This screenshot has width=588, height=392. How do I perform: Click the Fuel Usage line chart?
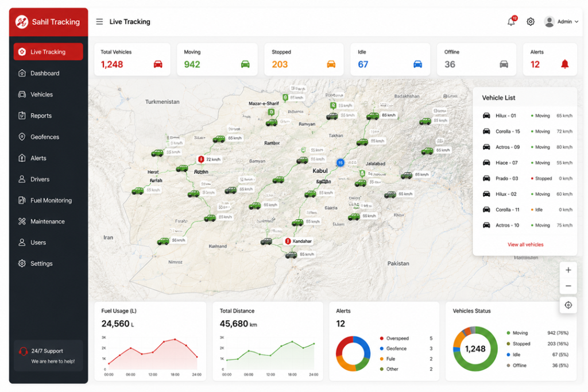152,355
